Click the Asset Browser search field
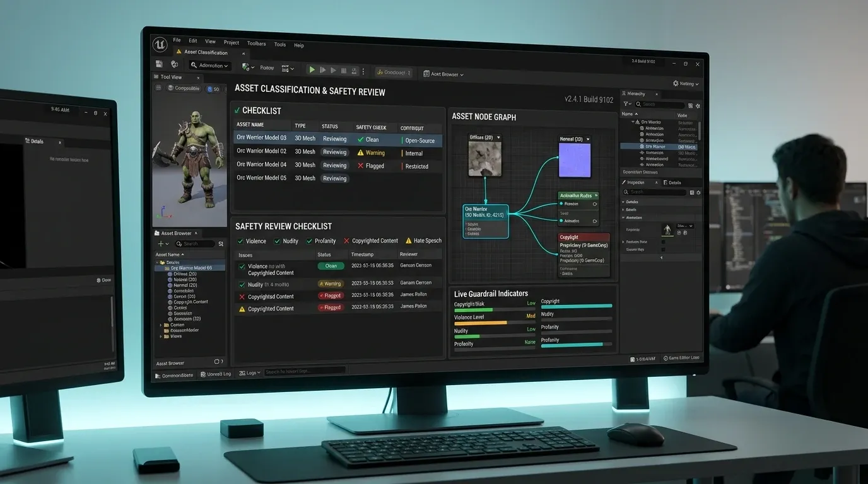868x484 pixels. 194,244
